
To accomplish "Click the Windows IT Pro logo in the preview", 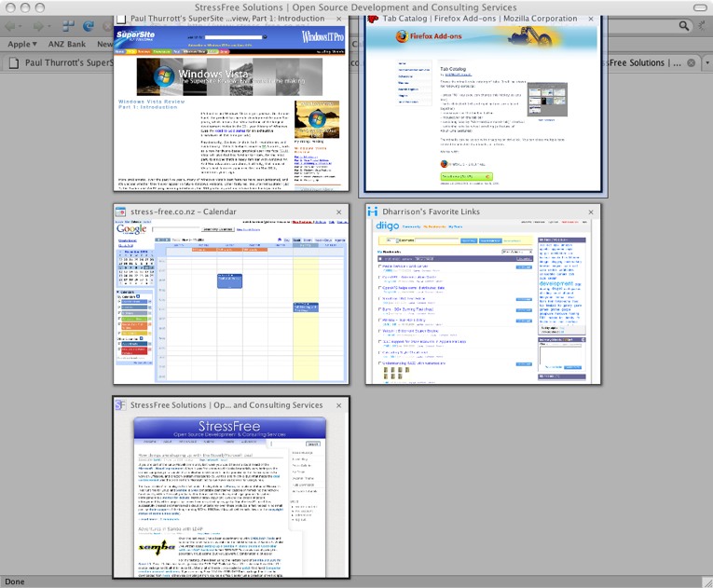I will 322,36.
